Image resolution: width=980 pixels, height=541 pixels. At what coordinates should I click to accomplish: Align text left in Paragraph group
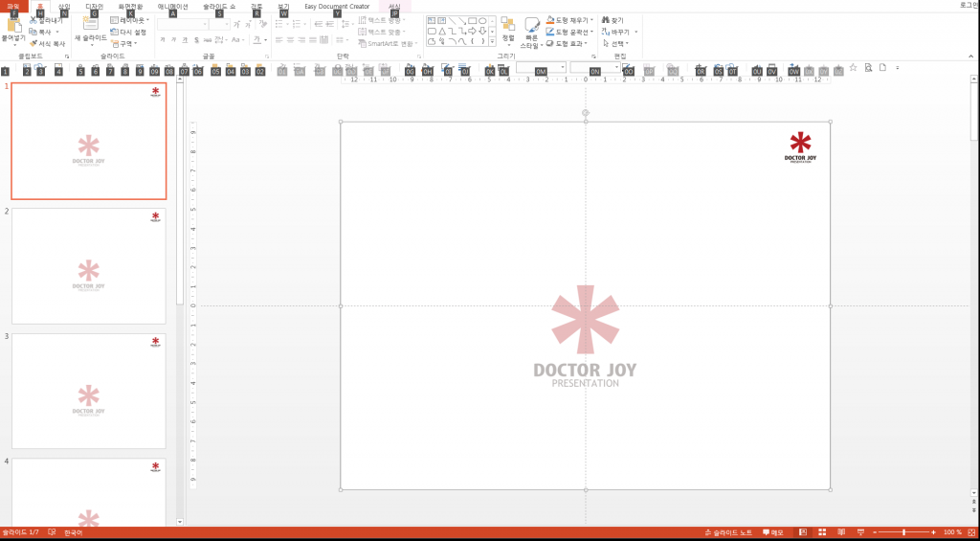[279, 40]
